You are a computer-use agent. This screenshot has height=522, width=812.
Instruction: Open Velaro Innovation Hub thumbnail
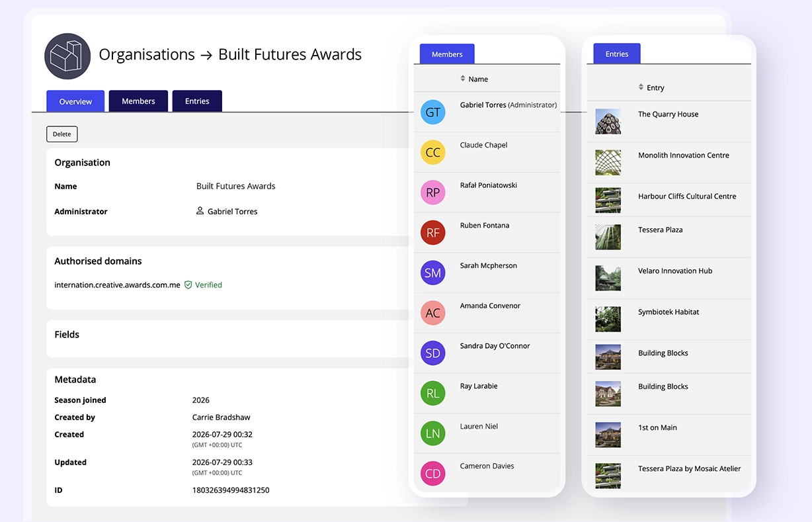pyautogui.click(x=608, y=279)
